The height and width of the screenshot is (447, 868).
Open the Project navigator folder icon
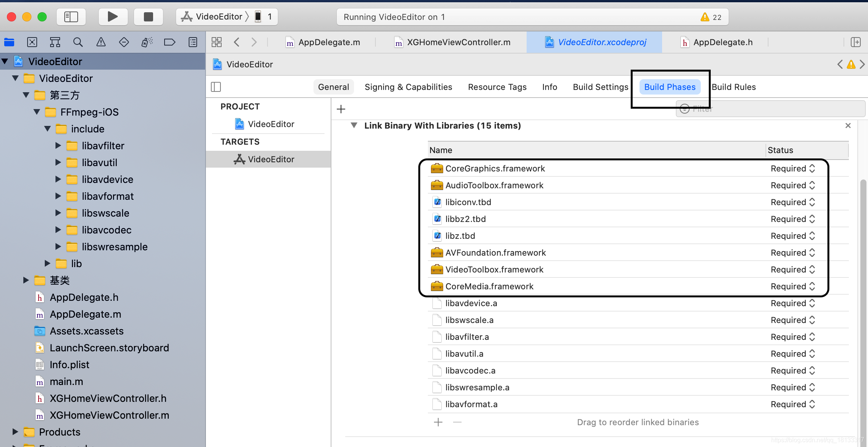pos(9,42)
